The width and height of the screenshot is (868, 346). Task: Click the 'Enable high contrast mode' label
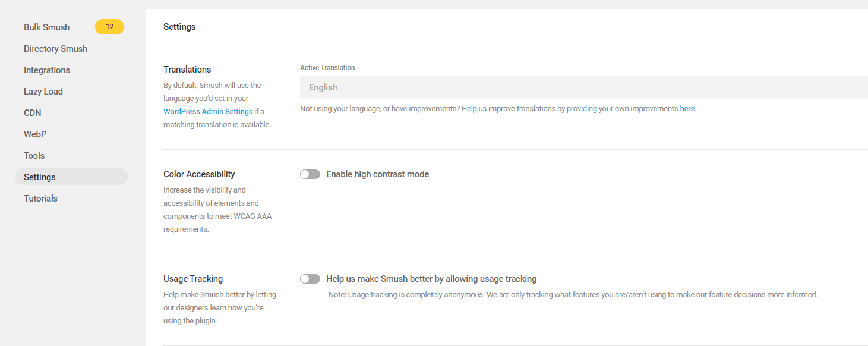click(x=377, y=174)
